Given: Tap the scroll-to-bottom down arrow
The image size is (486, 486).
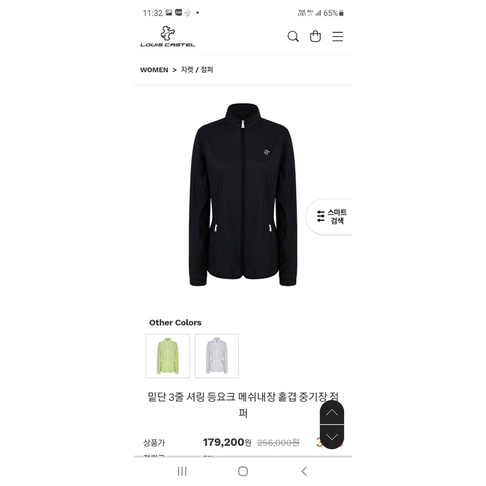Looking at the screenshot, I should (332, 437).
